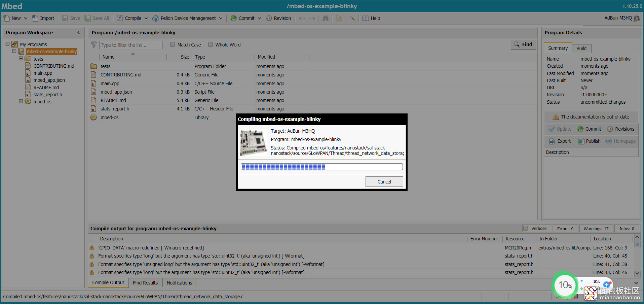Image resolution: width=644 pixels, height=304 pixels.
Task: Open the Compile dropdown arrow
Action: [x=146, y=18]
